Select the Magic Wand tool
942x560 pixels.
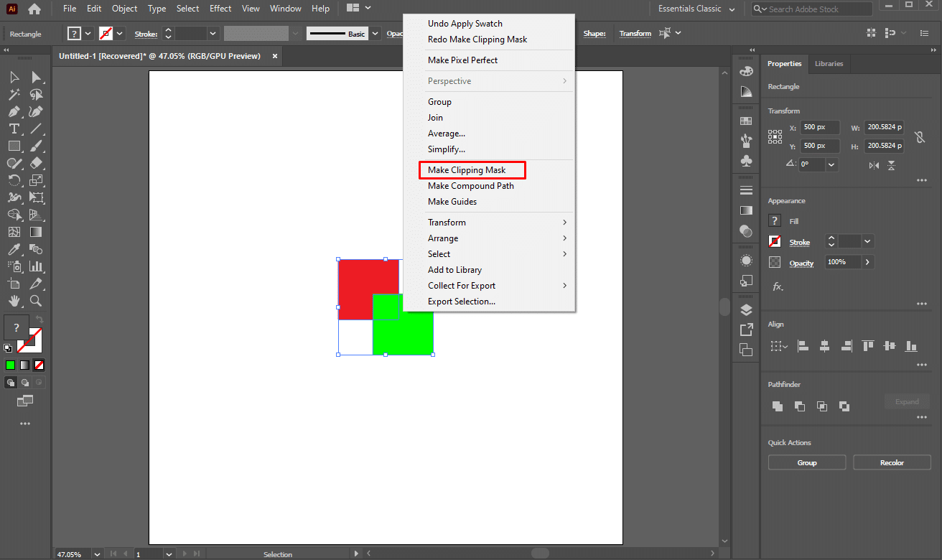click(x=14, y=95)
